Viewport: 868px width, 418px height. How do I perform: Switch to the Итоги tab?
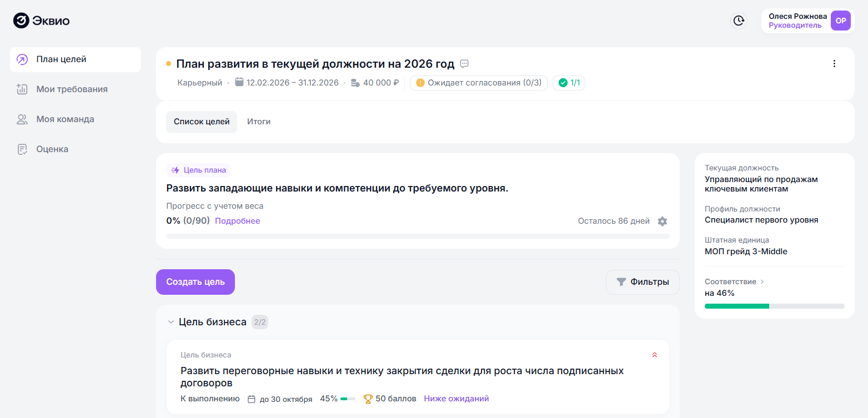pyautogui.click(x=259, y=122)
